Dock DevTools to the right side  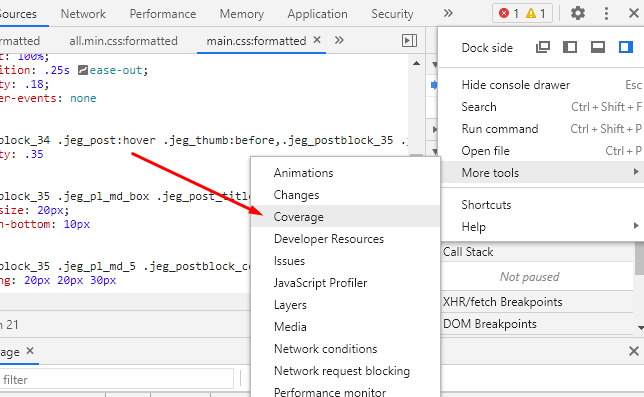pyautogui.click(x=626, y=47)
